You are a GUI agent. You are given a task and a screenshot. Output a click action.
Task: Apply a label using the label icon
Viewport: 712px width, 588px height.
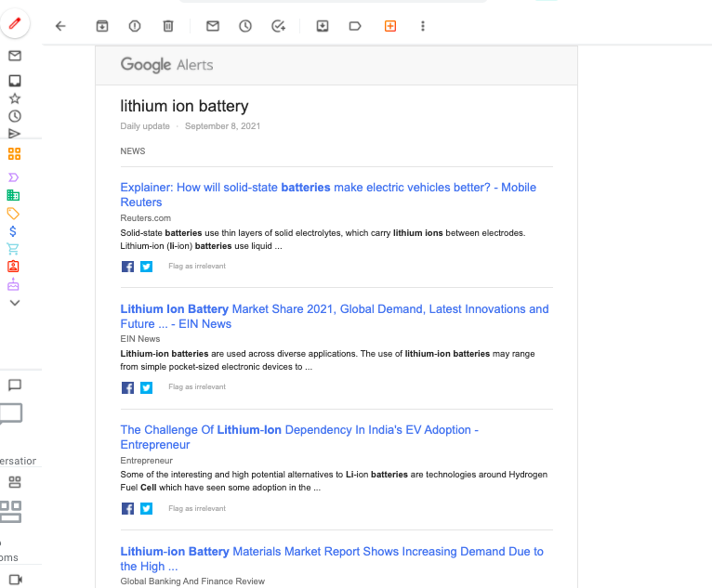355,26
